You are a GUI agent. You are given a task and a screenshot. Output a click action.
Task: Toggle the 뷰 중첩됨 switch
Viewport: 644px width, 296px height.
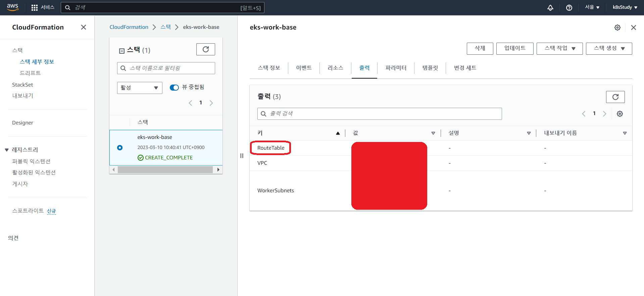[x=174, y=88]
